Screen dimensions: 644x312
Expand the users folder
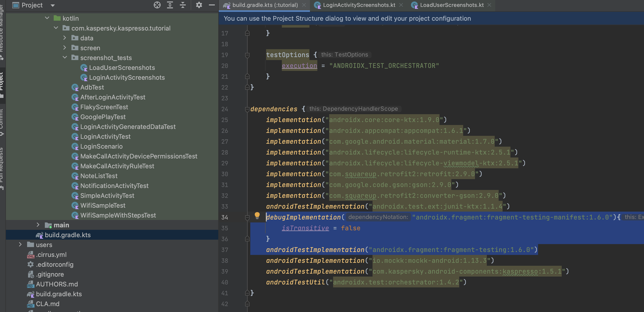(20, 244)
